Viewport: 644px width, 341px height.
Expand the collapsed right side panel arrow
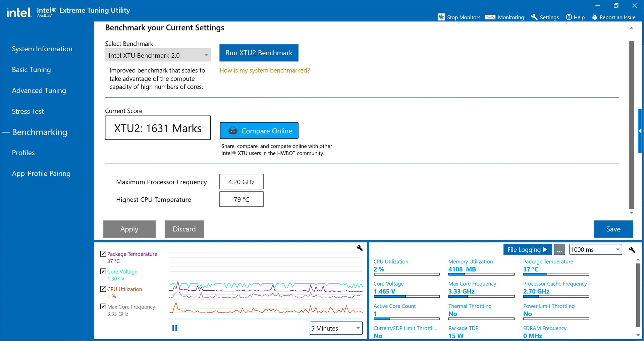[640, 131]
